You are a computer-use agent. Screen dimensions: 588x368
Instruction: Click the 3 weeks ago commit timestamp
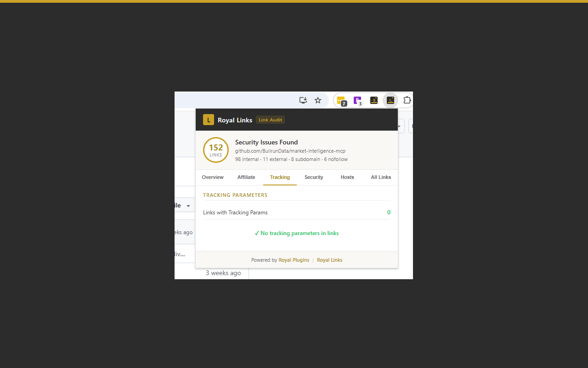(x=223, y=273)
